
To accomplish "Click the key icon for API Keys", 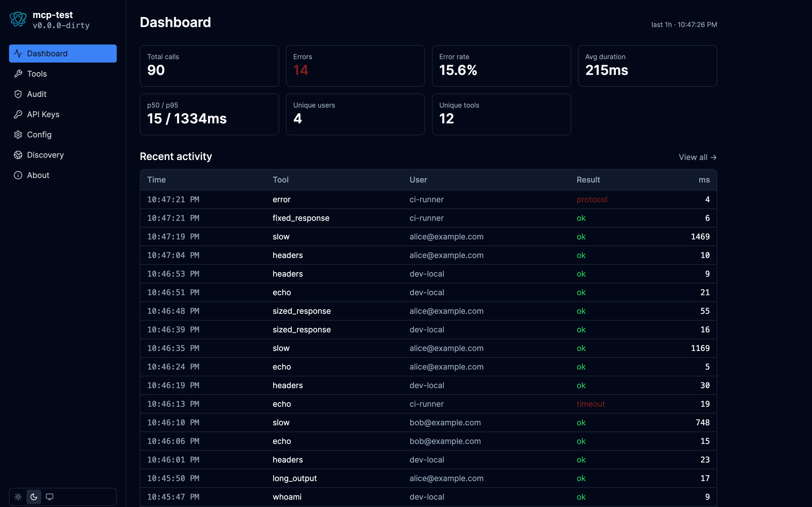I will (18, 114).
